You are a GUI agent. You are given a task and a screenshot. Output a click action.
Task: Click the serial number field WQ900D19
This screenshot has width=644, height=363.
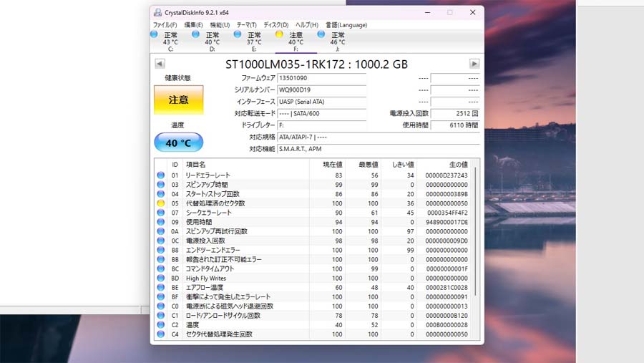(x=321, y=90)
